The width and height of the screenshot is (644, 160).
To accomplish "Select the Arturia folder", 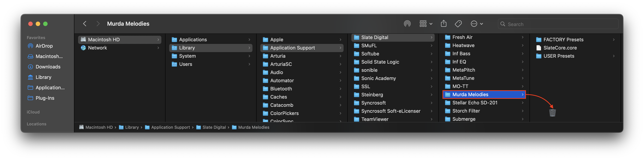I will tap(302, 56).
